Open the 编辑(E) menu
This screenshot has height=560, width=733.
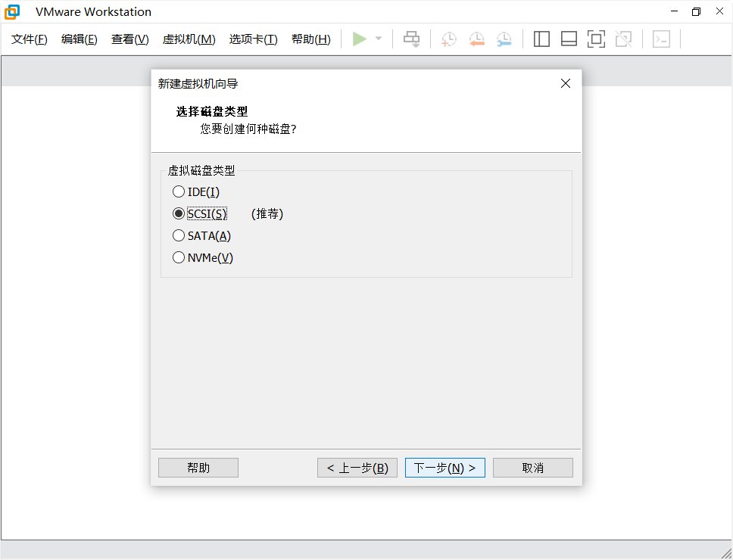point(79,39)
